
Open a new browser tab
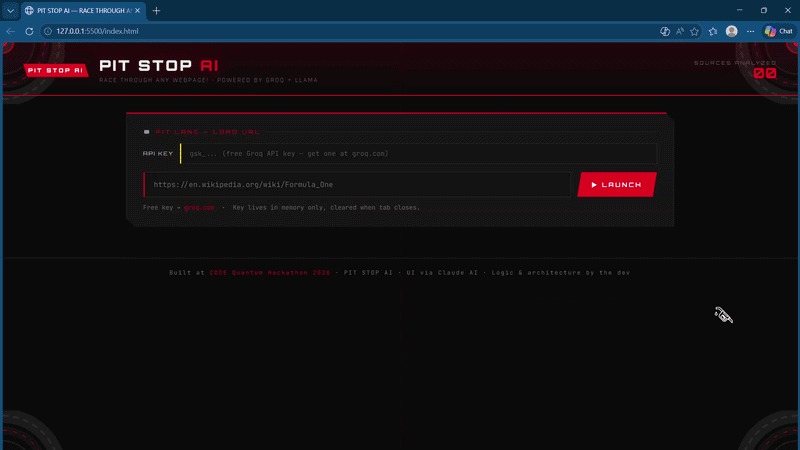tap(156, 10)
